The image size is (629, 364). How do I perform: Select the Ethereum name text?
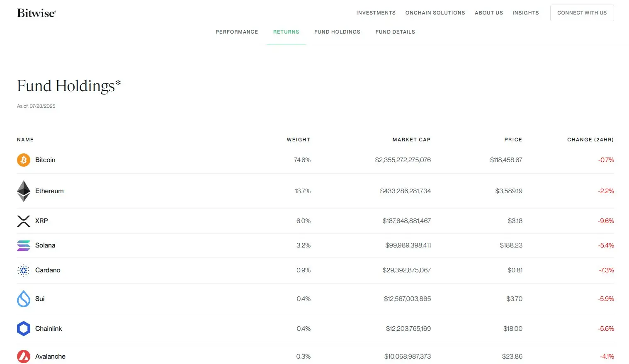49,191
